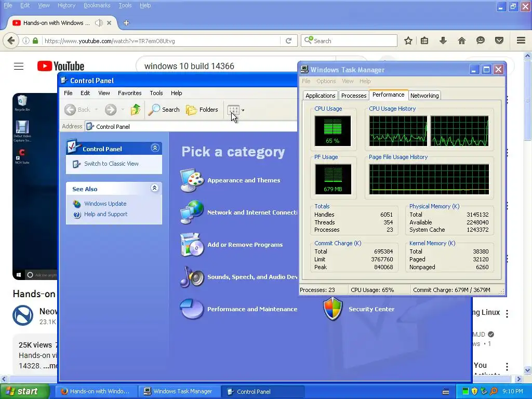This screenshot has height=399, width=532.
Task: Open the Firefox hamburger menu
Action: [x=521, y=41]
